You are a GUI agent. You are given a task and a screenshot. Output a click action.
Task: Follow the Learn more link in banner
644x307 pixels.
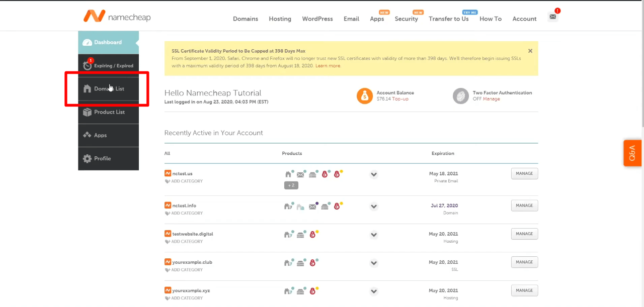[x=328, y=66]
